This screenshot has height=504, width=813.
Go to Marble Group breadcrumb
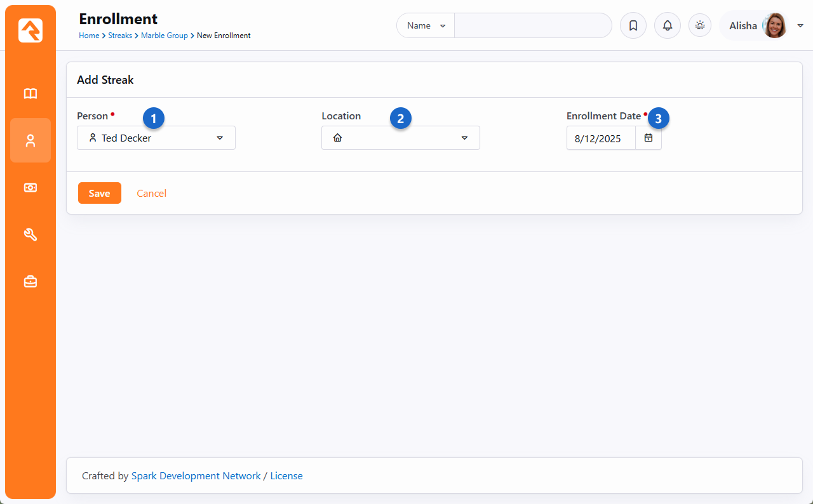pos(164,36)
